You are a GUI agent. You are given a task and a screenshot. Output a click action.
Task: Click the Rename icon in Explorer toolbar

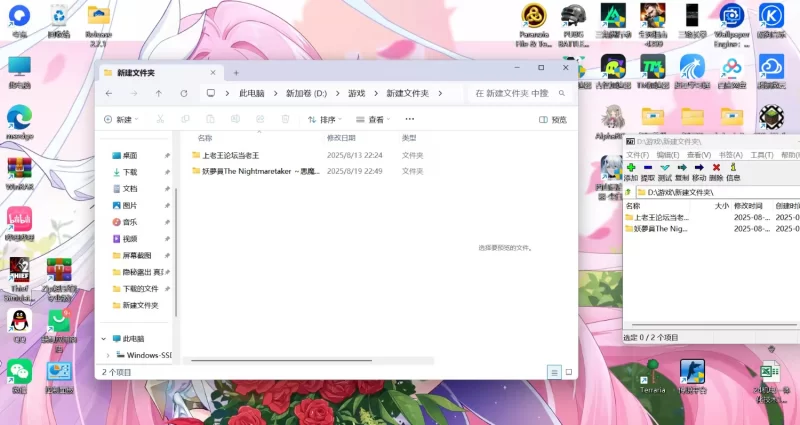(235, 119)
